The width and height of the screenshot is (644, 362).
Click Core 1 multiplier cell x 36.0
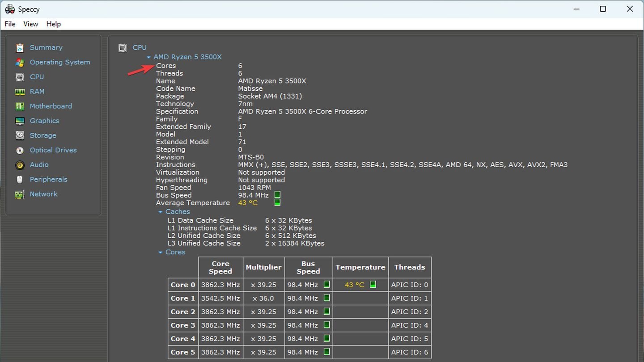pos(263,298)
